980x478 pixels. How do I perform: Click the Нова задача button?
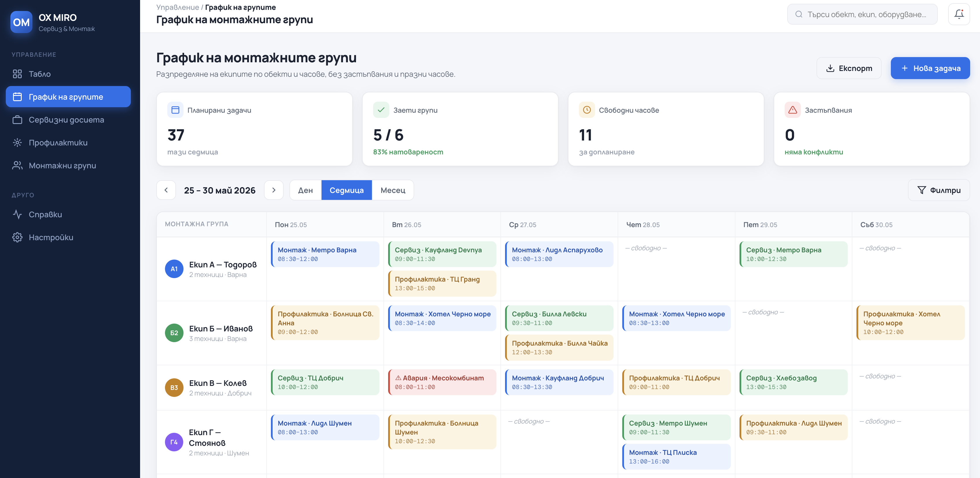pos(930,68)
